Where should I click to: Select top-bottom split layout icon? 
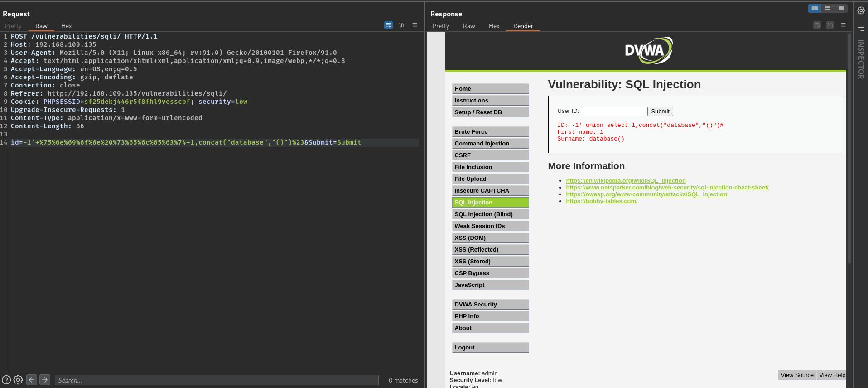[x=828, y=8]
